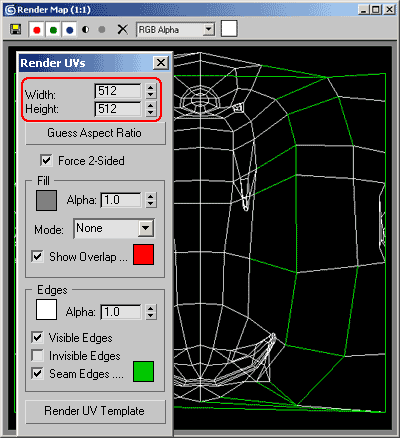Increase Width with spinner up arrow
This screenshot has width=400, height=438.
coord(151,88)
